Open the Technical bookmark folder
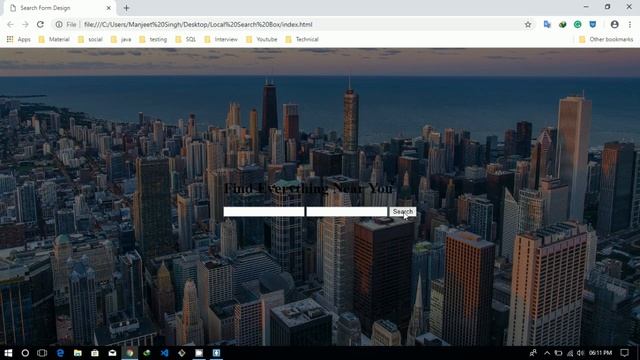This screenshot has height=360, width=640. (x=302, y=39)
